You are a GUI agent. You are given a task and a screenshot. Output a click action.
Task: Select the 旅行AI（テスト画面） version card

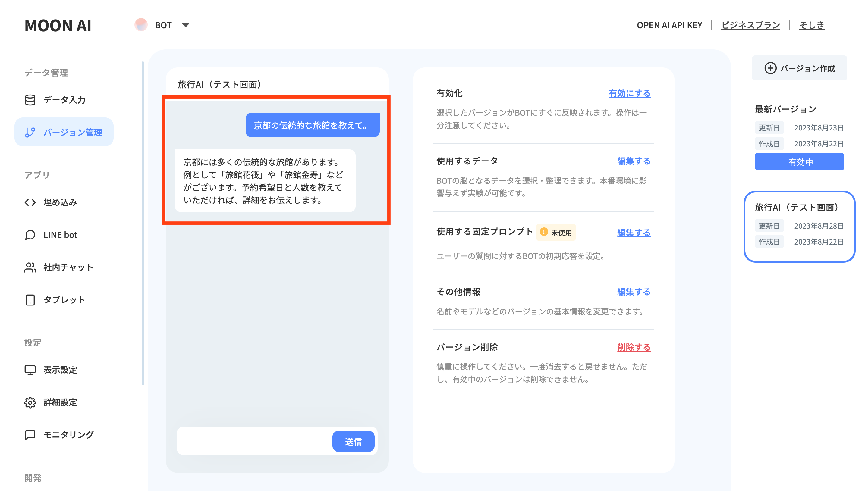coord(798,226)
